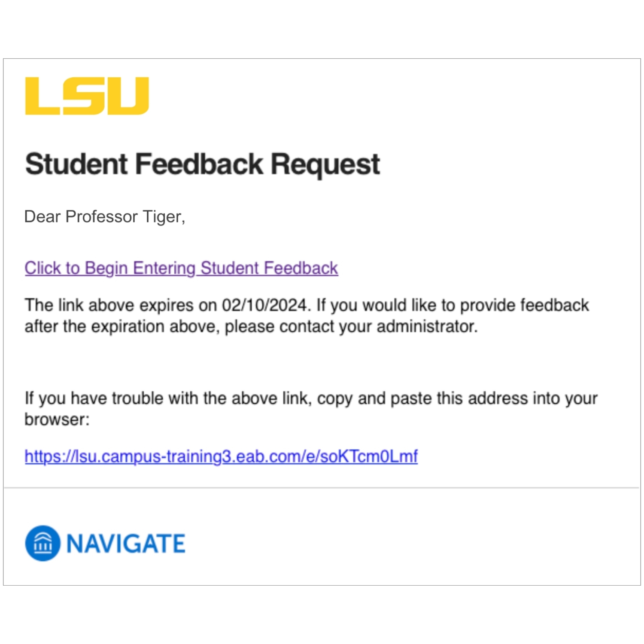This screenshot has height=644, width=644.
Task: Click the Student Feedback Request heading
Action: tap(202, 164)
